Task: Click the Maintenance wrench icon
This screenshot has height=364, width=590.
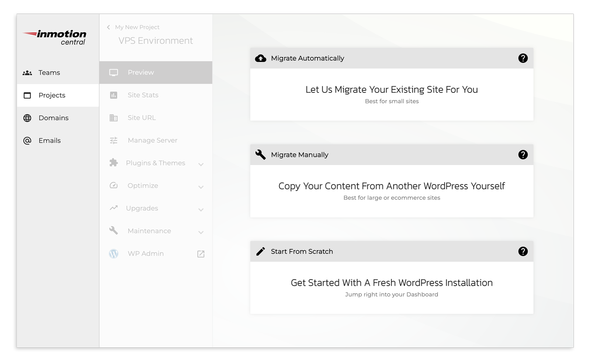Action: (x=114, y=231)
